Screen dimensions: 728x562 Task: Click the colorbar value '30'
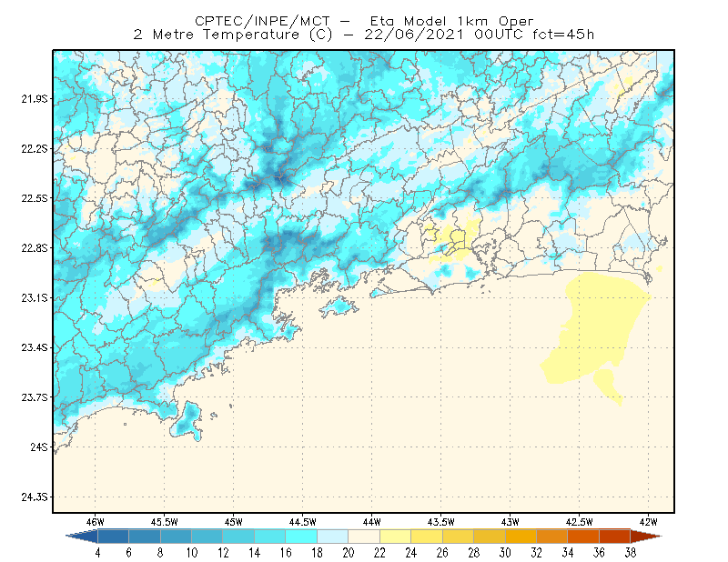click(505, 553)
